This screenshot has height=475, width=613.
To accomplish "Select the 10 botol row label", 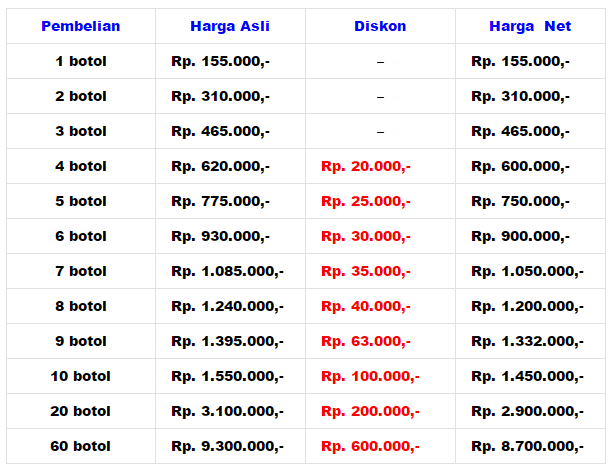I will pos(80,376).
